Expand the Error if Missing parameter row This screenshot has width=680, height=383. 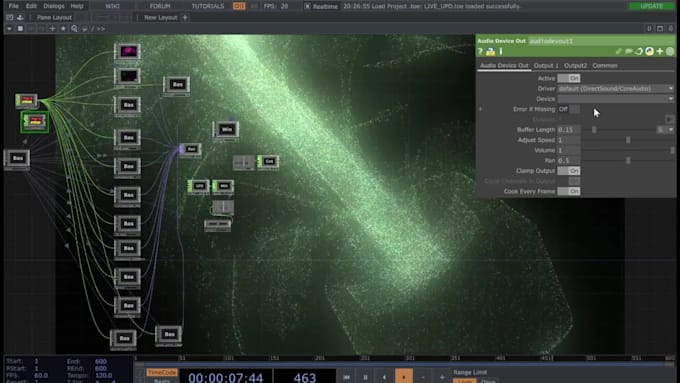coord(481,109)
